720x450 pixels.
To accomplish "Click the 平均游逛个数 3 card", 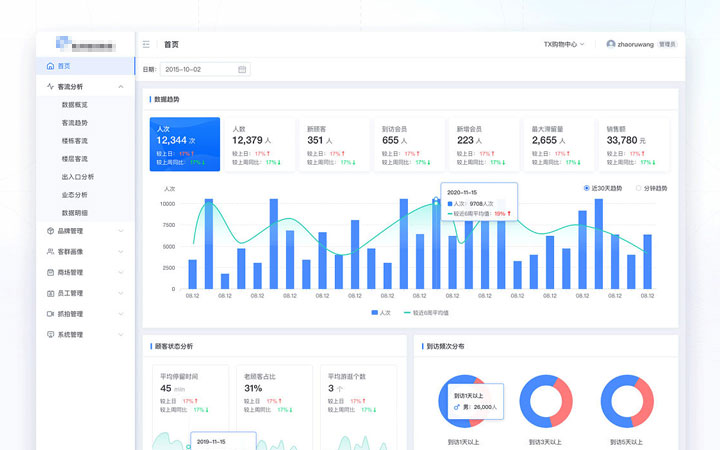I will pyautogui.click(x=358, y=407).
